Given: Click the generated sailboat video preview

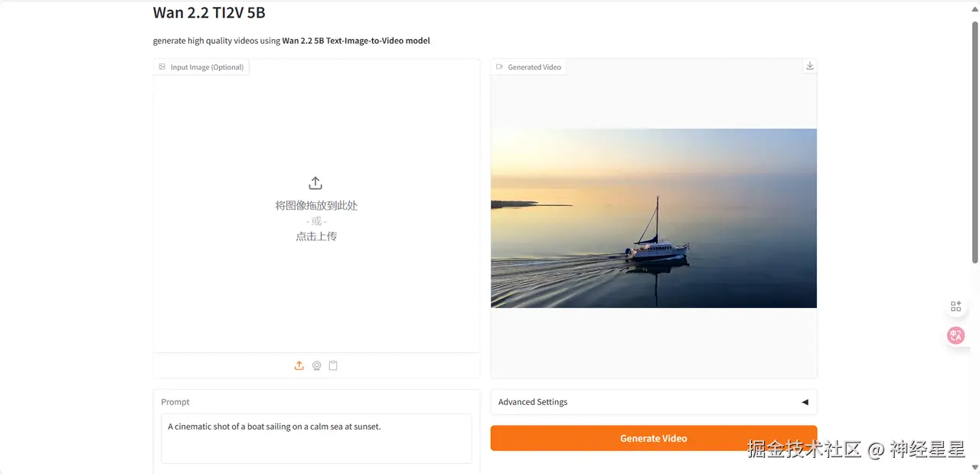Looking at the screenshot, I should (x=654, y=218).
